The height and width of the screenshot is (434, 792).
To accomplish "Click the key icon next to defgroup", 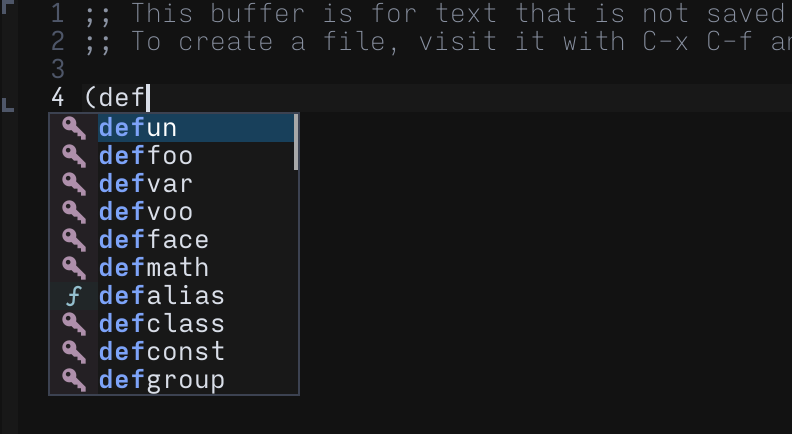I will (x=74, y=380).
